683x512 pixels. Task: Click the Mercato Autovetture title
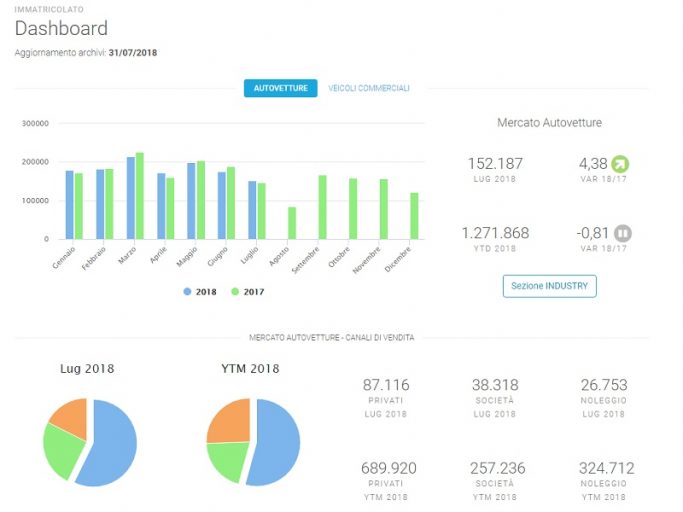[549, 123]
